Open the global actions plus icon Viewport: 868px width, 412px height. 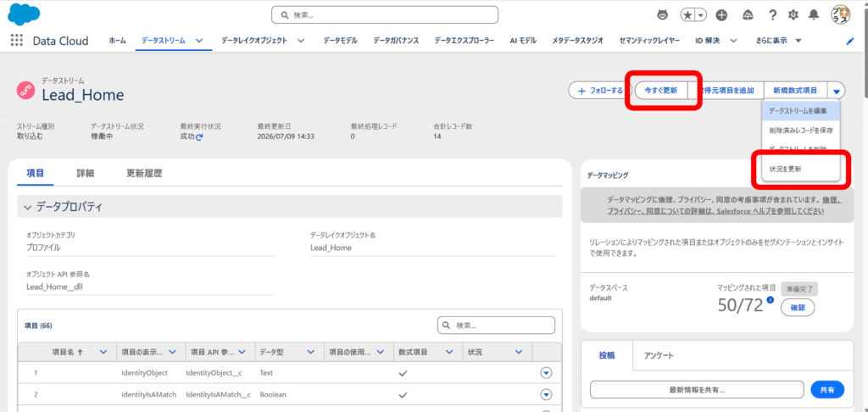(722, 15)
